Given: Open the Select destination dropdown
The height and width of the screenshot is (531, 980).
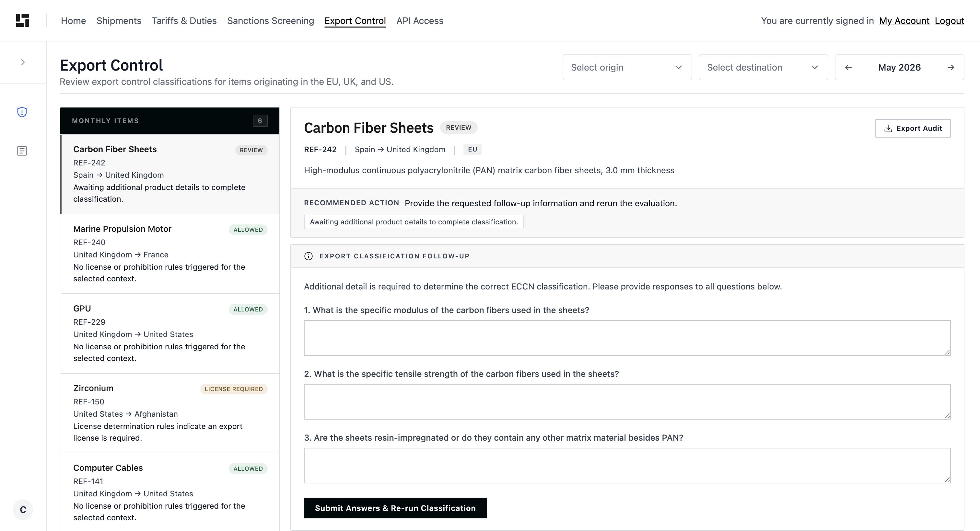Looking at the screenshot, I should 763,67.
